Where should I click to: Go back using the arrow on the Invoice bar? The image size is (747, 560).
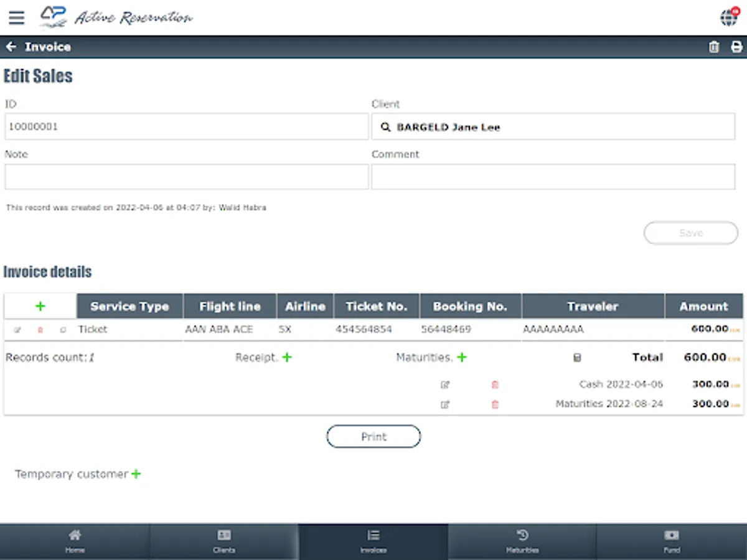point(11,47)
